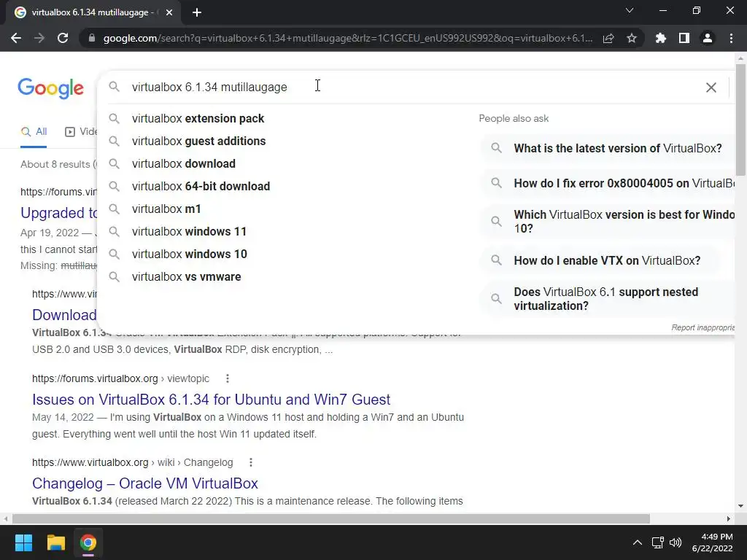Open 'Upgraded to' forum result title
747x560 pixels.
point(59,213)
